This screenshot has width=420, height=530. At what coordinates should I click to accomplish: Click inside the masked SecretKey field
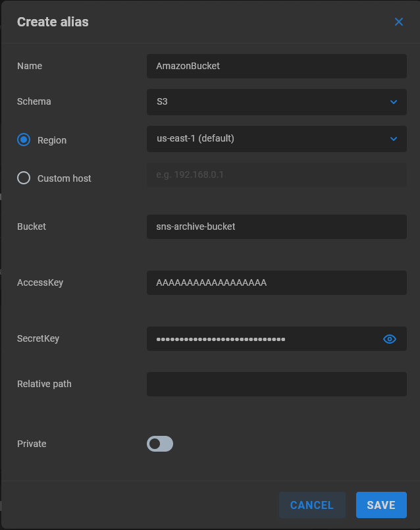pyautogui.click(x=263, y=338)
